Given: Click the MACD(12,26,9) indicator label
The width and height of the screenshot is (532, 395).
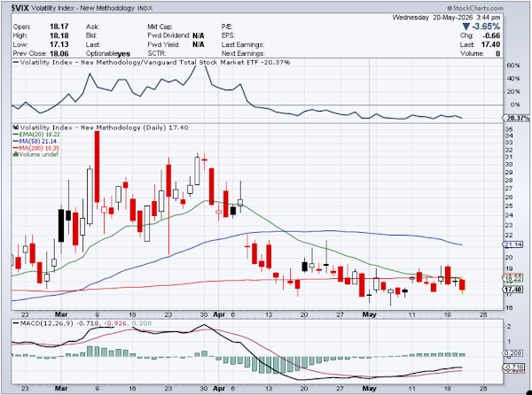Looking at the screenshot, I should (46, 323).
